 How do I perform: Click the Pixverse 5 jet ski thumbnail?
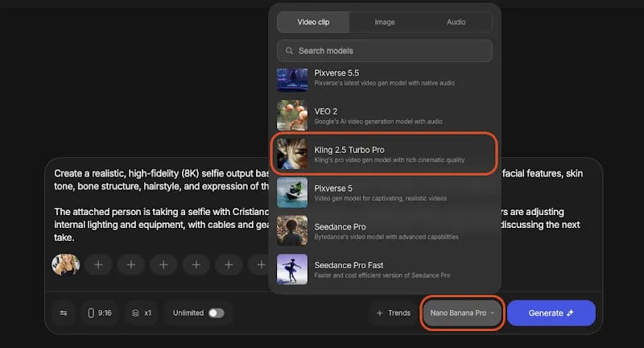pos(292,193)
